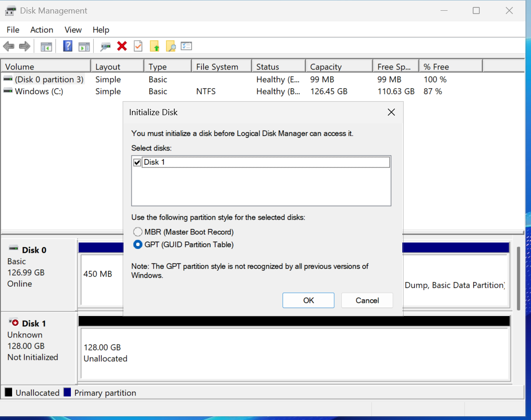Image resolution: width=531 pixels, height=420 pixels.
Task: Click the Properties checkmark document icon
Action: coord(138,46)
